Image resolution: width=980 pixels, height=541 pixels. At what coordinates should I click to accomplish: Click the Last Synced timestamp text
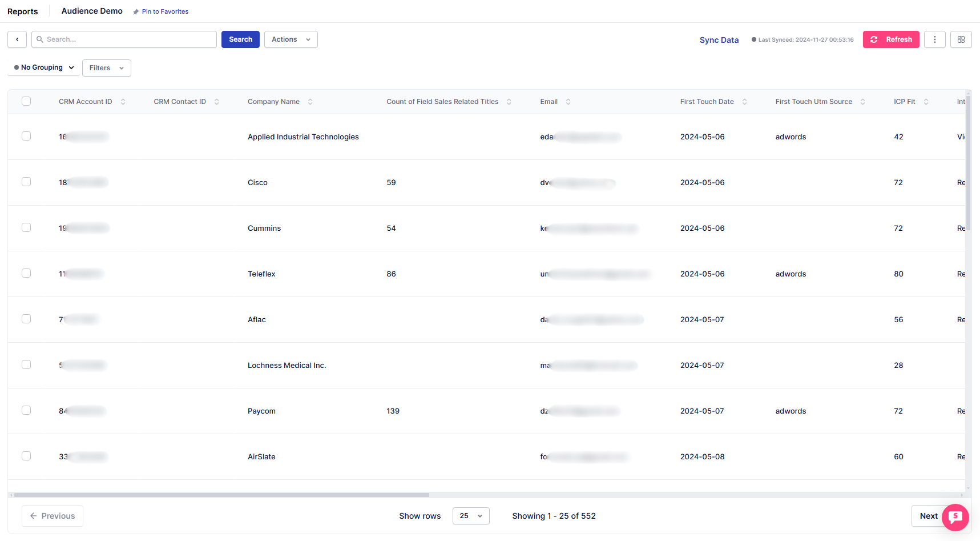point(806,40)
